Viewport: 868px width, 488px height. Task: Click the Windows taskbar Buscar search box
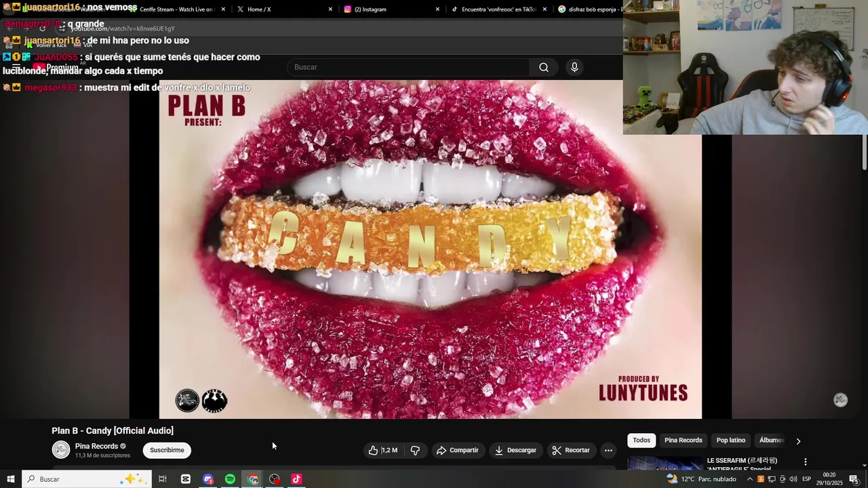(87, 479)
